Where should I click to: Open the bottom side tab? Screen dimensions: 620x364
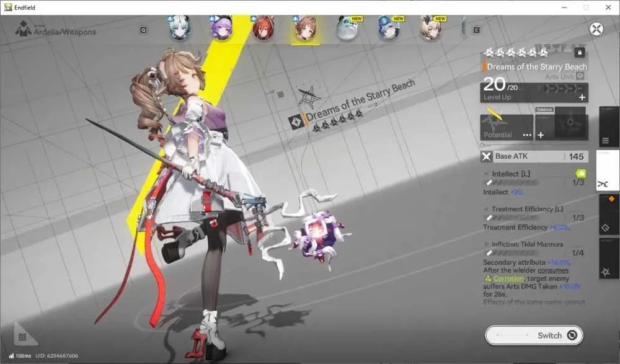point(609,258)
